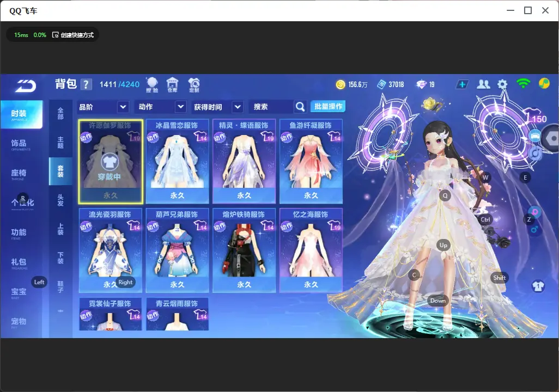Click the 0.0% packet loss readout

(40, 35)
